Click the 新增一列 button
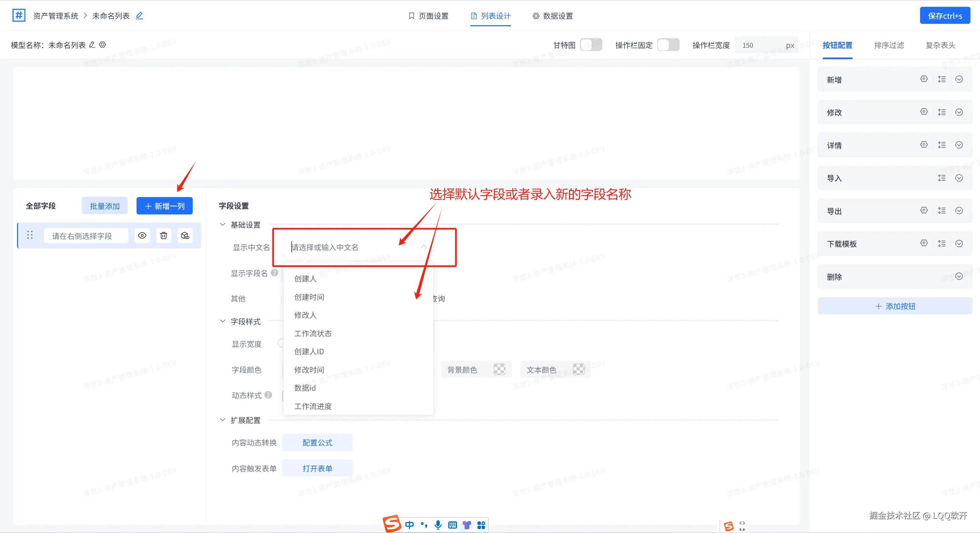The width and height of the screenshot is (980, 533). (x=164, y=206)
